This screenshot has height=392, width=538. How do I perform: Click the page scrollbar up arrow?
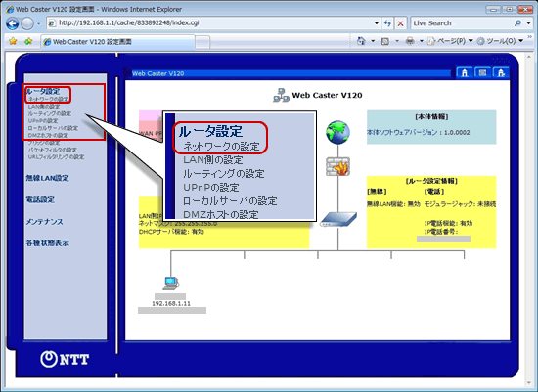click(529, 56)
